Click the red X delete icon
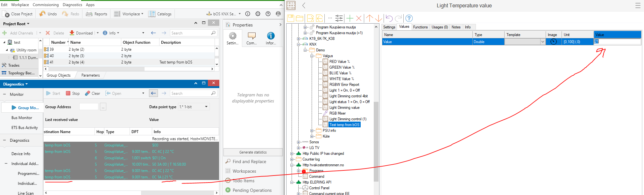644x195 pixels. click(x=359, y=18)
